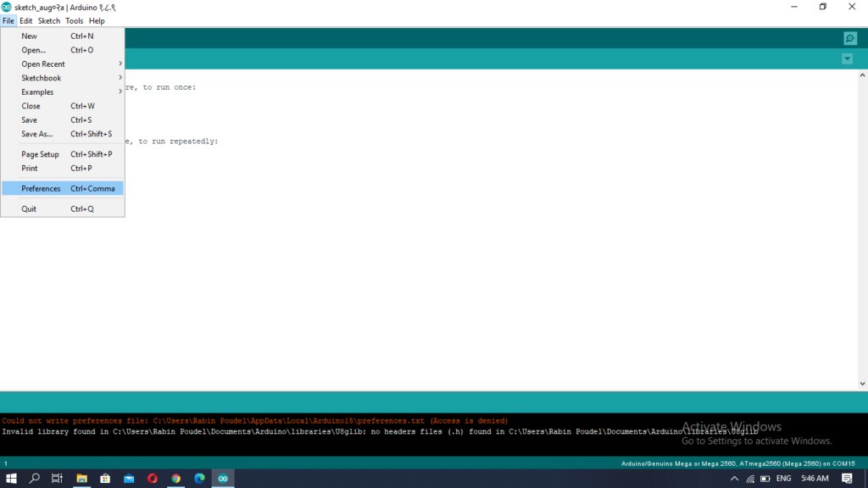Screen dimensions: 868x488
Task: Click the battery tray icon
Action: click(765, 479)
